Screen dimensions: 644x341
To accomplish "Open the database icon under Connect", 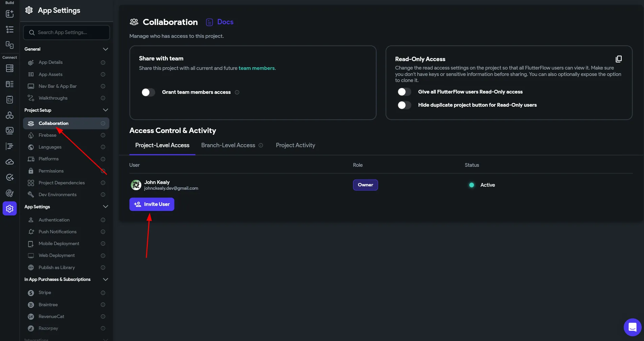I will [10, 68].
